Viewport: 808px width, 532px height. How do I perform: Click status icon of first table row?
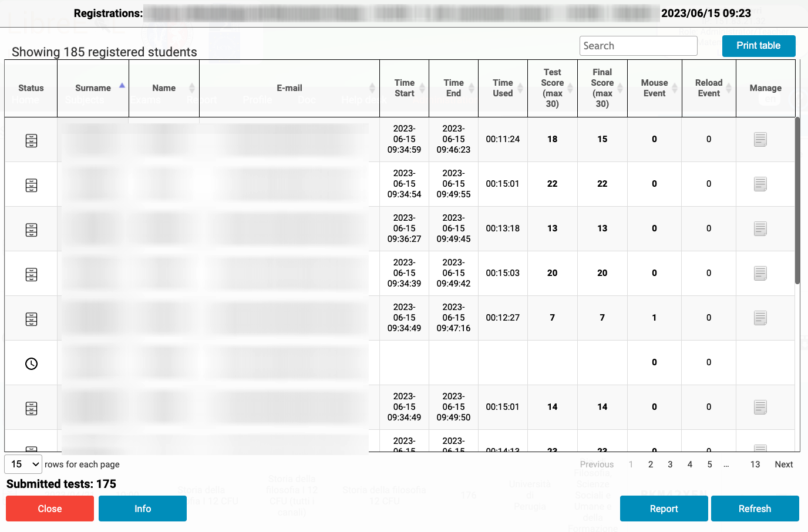[x=32, y=140]
